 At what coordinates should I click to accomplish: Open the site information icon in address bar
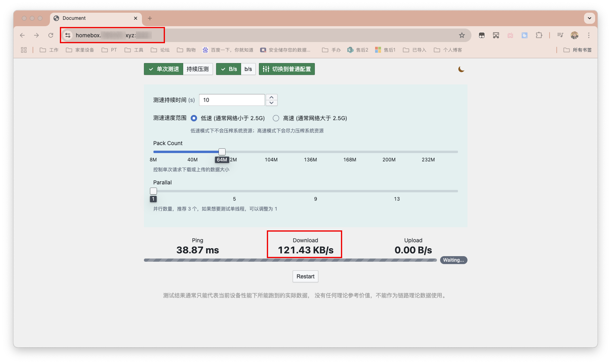[x=68, y=35]
